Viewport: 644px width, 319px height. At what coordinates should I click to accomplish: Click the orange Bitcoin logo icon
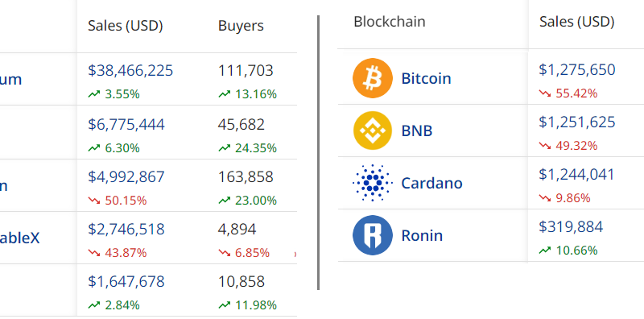[x=373, y=78]
